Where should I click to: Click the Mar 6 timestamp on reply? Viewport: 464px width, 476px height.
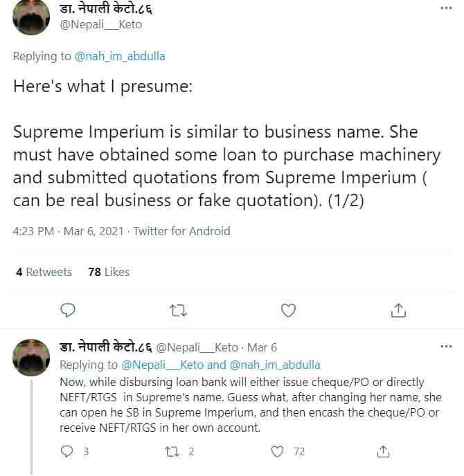point(262,347)
